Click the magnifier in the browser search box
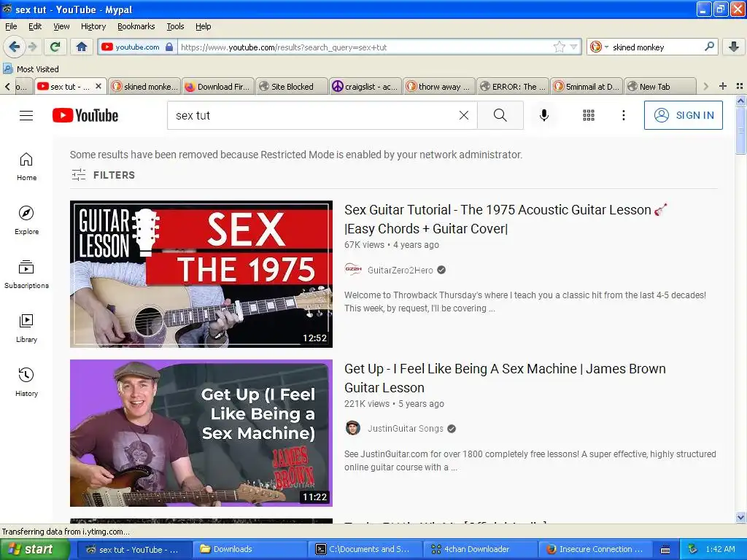Screen dimensions: 747x560 (x=709, y=47)
